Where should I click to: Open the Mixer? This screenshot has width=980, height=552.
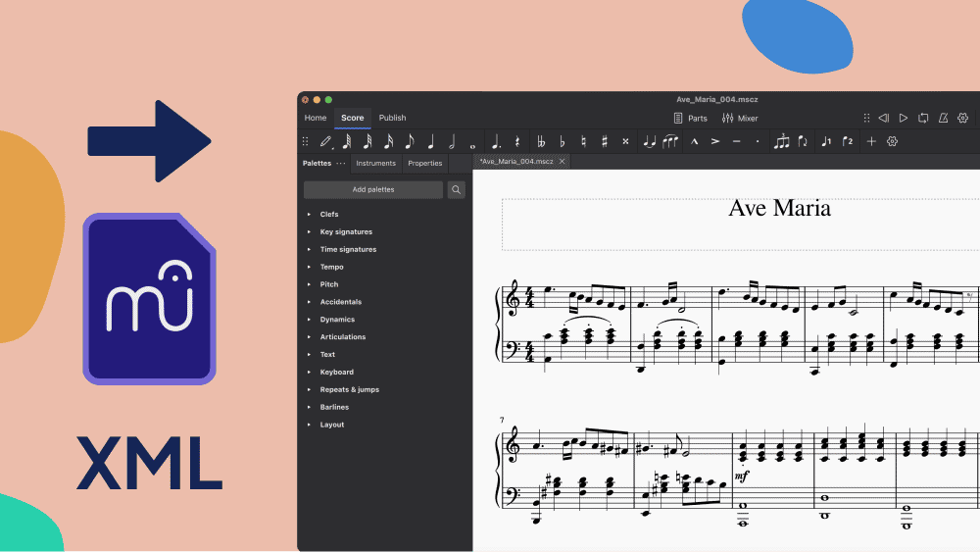pos(740,119)
